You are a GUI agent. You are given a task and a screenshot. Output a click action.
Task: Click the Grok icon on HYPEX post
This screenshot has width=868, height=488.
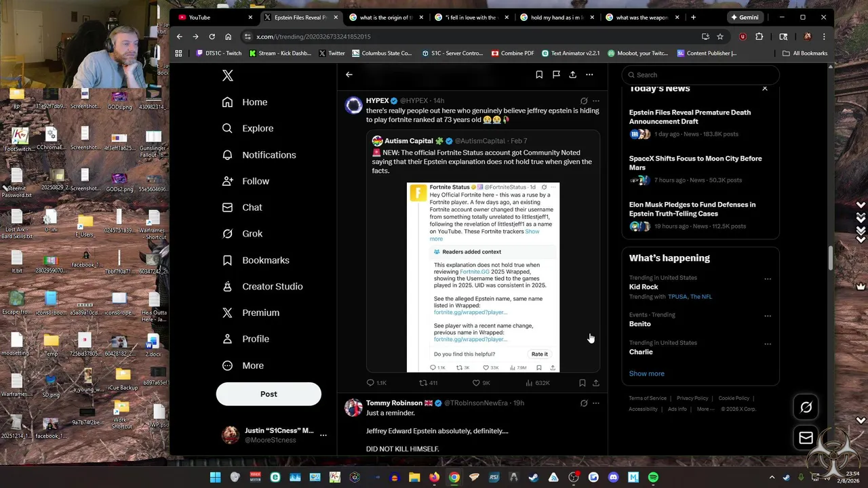click(584, 101)
